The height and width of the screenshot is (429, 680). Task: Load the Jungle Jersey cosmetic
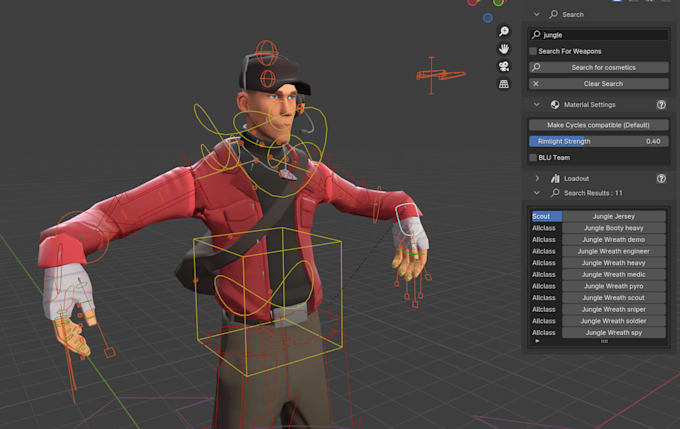pyautogui.click(x=614, y=216)
